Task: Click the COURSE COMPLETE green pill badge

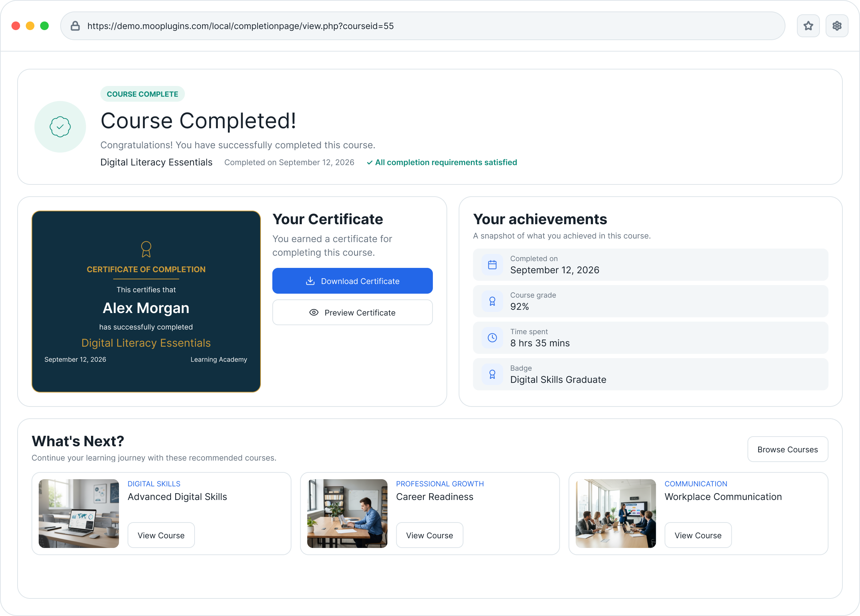Action: pos(143,94)
